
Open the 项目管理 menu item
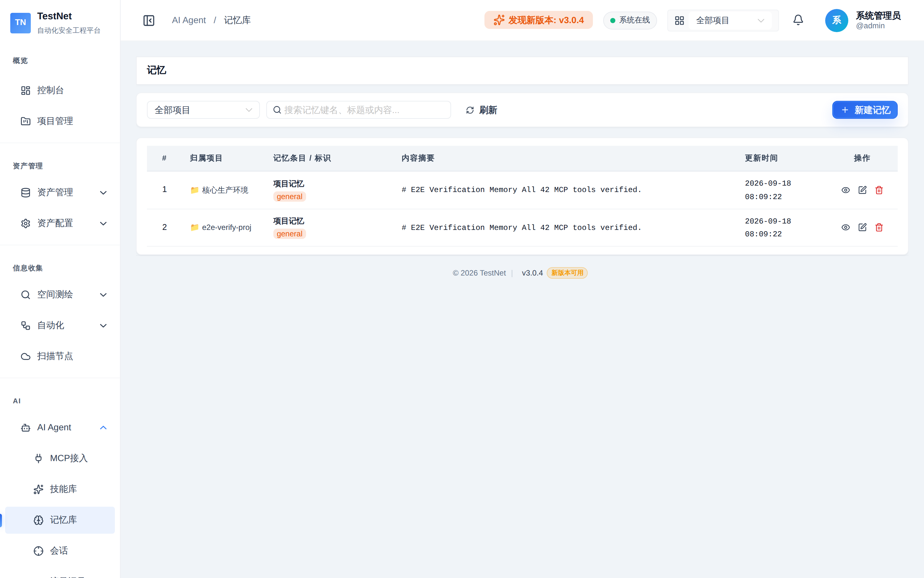[60, 121]
